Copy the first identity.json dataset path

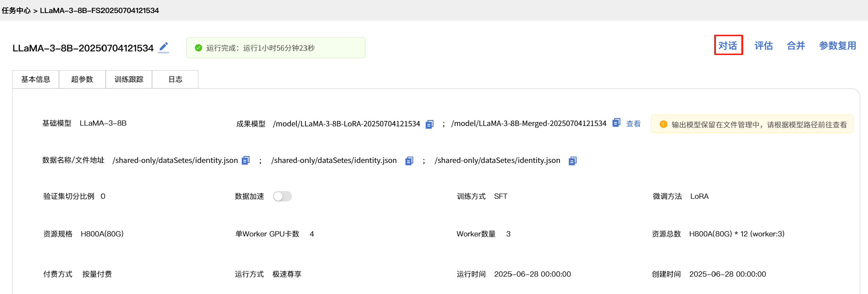tap(246, 160)
